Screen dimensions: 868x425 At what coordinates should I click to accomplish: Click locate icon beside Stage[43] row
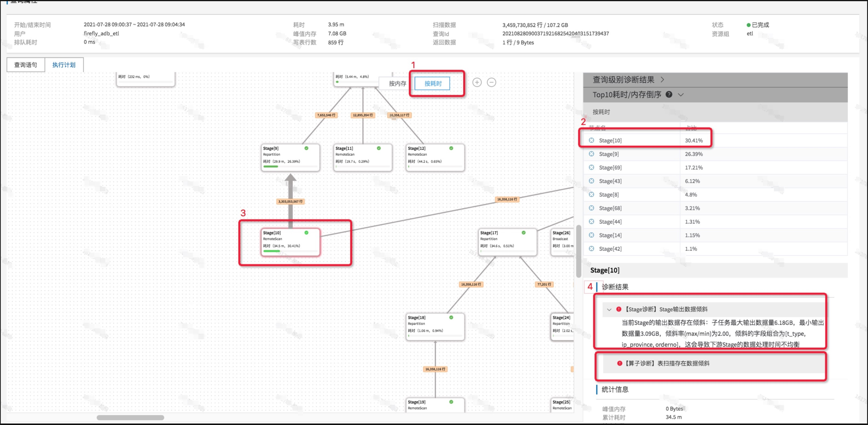[x=591, y=181]
